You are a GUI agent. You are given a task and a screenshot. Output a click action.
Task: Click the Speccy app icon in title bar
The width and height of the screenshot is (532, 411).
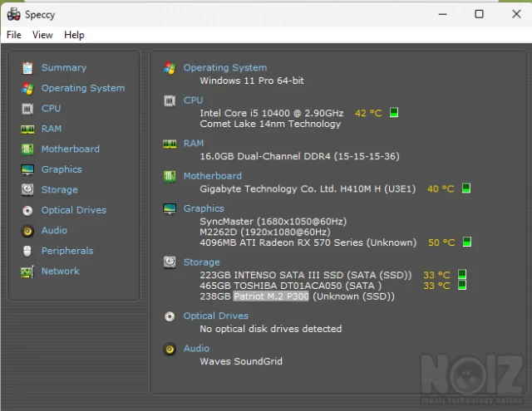tap(14, 14)
